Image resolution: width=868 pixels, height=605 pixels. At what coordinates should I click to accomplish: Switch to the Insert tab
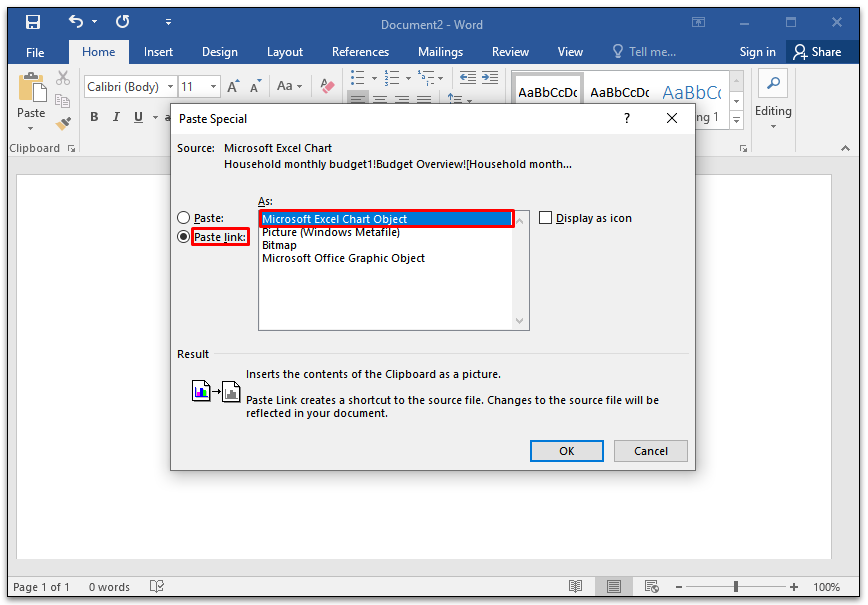point(158,52)
